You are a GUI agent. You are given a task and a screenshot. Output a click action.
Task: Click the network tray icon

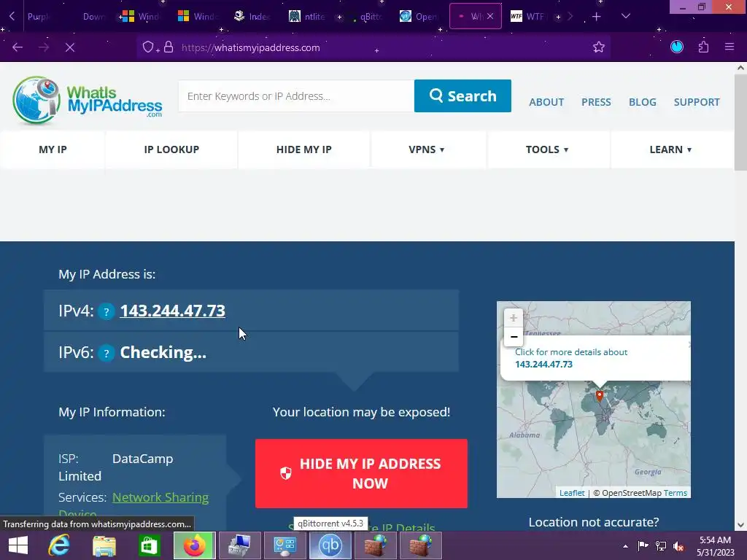pyautogui.click(x=661, y=546)
